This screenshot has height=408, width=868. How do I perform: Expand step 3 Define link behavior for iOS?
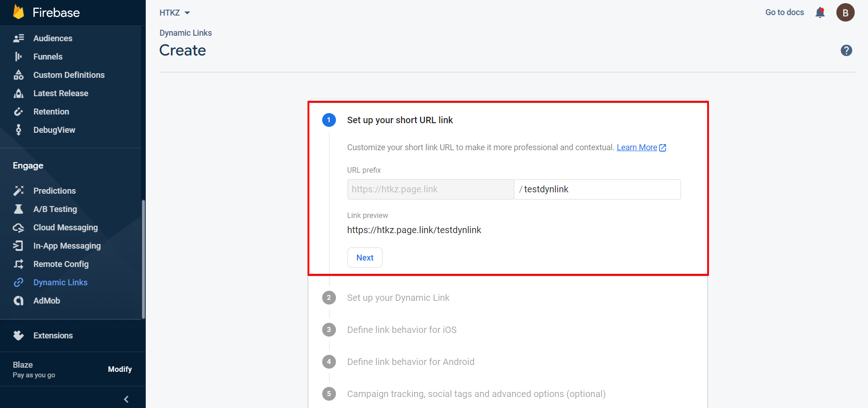[401, 330]
